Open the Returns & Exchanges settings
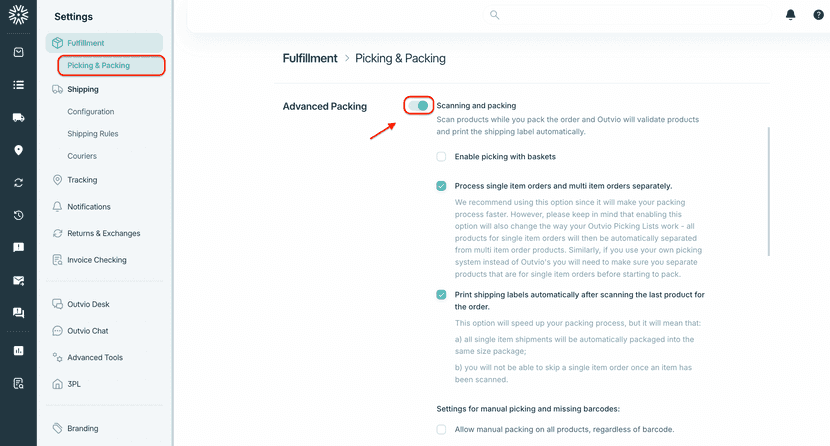Viewport: 830px width, 446px height. point(103,233)
